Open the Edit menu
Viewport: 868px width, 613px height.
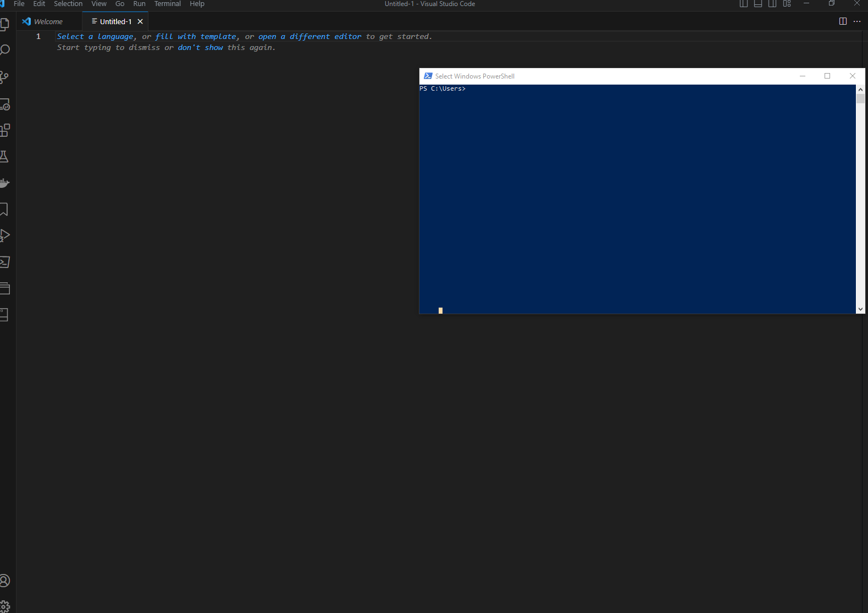pyautogui.click(x=39, y=4)
